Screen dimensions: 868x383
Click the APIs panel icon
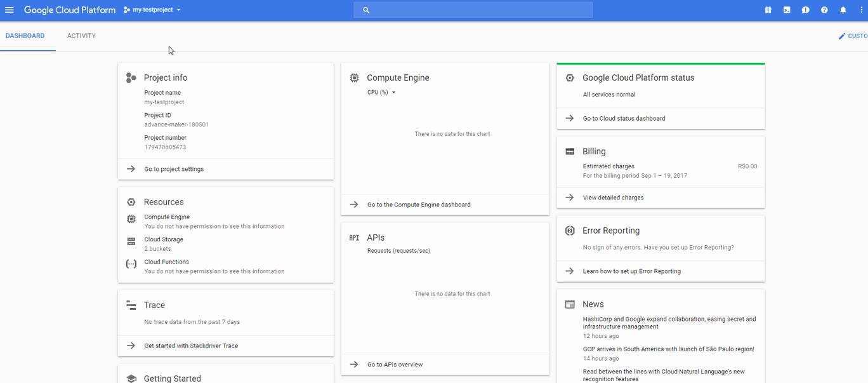pyautogui.click(x=354, y=237)
